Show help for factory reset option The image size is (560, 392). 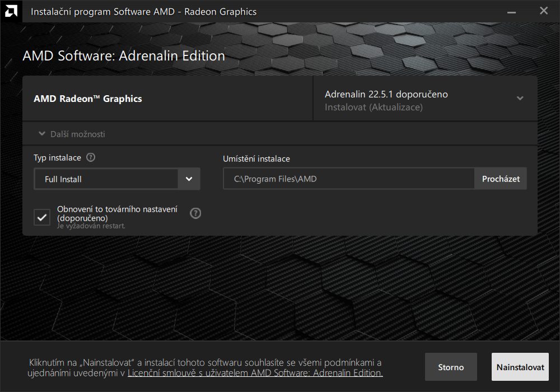195,213
